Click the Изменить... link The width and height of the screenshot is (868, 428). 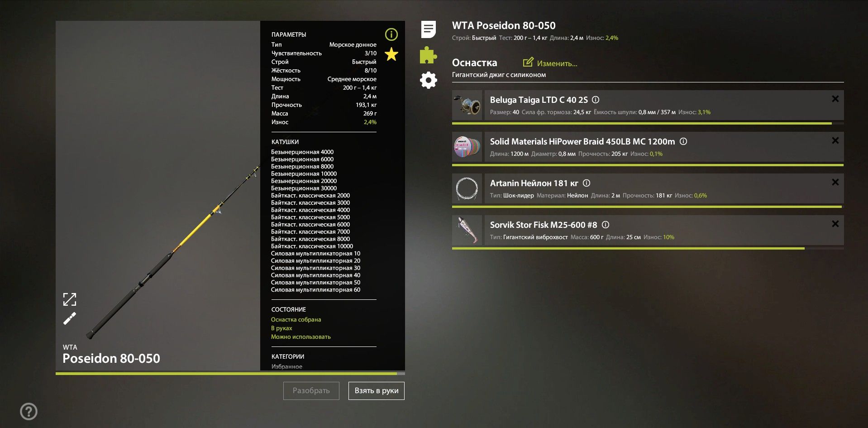click(557, 63)
